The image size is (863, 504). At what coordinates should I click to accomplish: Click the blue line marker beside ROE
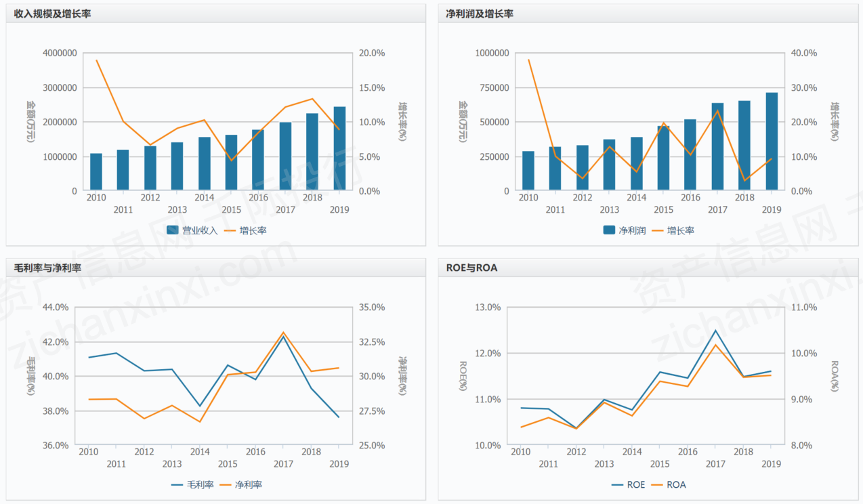[617, 485]
